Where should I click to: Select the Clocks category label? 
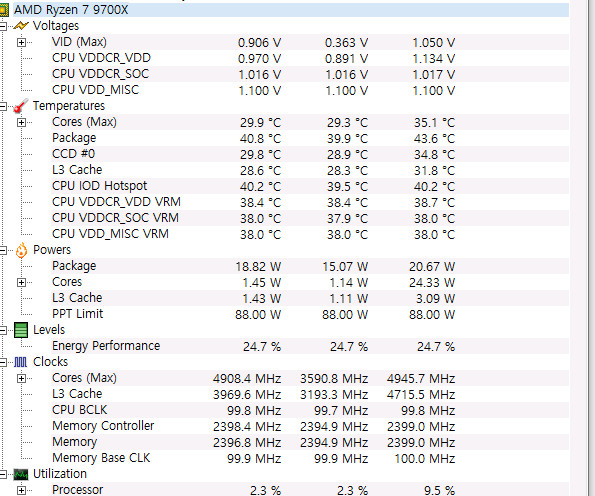50,362
